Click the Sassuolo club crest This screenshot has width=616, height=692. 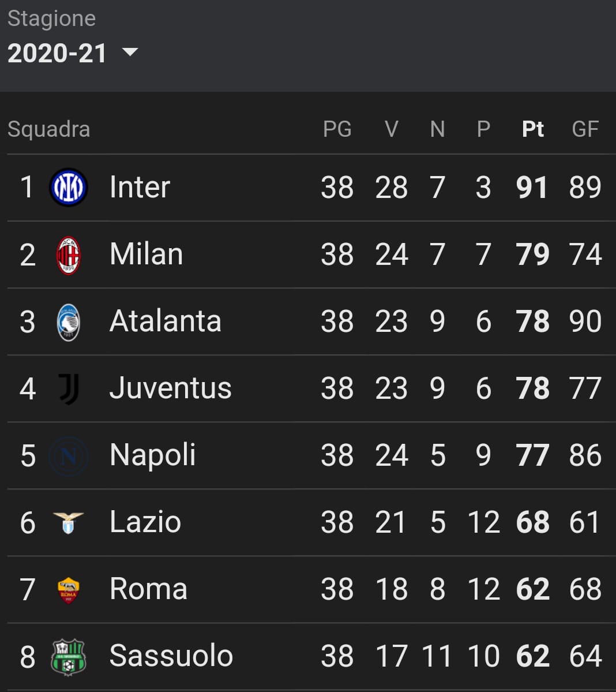click(x=68, y=657)
